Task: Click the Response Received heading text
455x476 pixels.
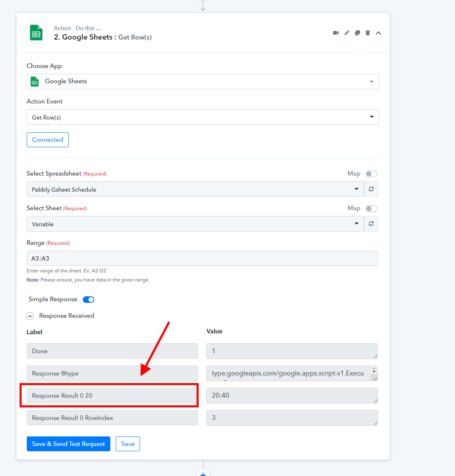Action: click(x=66, y=316)
